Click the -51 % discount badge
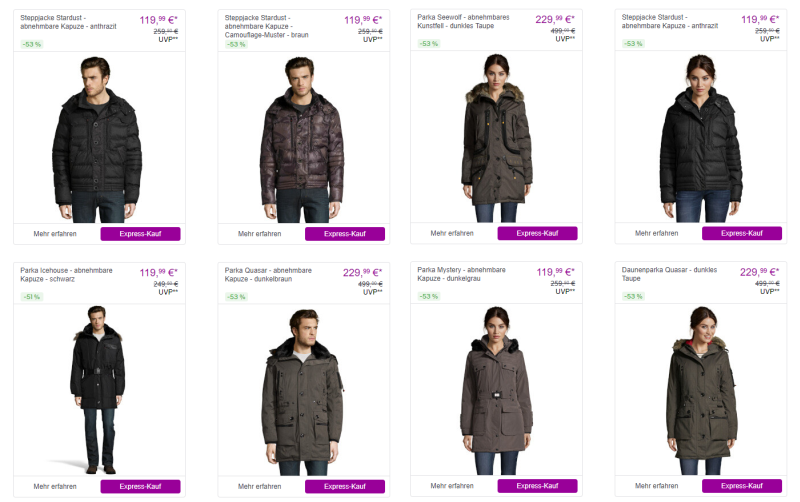The image size is (800, 502). [32, 296]
